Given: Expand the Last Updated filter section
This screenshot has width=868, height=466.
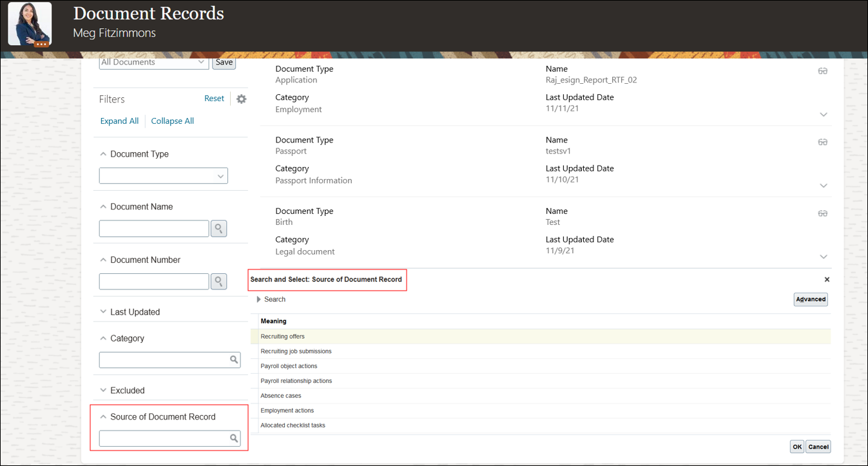Looking at the screenshot, I should pyautogui.click(x=103, y=312).
